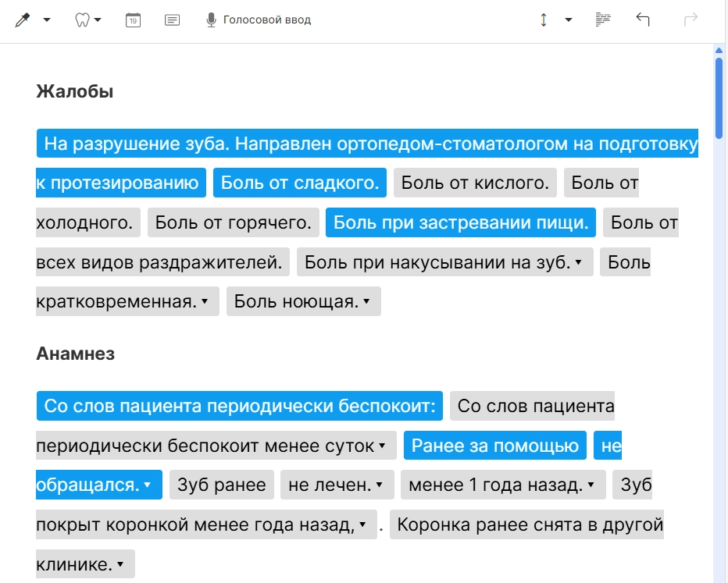
Task: Open the calendar date icon
Action: point(133,20)
